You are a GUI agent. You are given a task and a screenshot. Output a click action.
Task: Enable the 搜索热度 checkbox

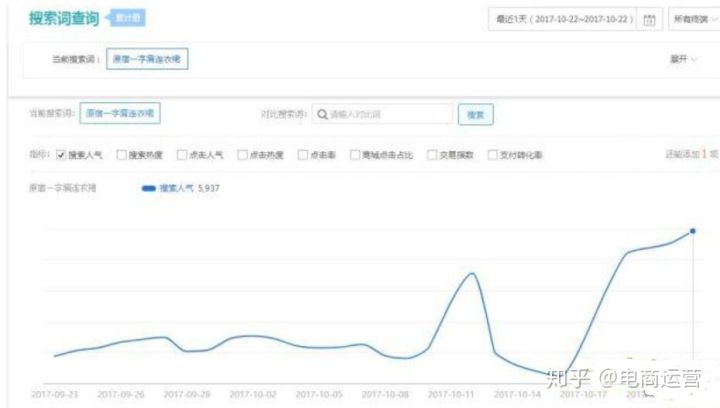pos(121,155)
